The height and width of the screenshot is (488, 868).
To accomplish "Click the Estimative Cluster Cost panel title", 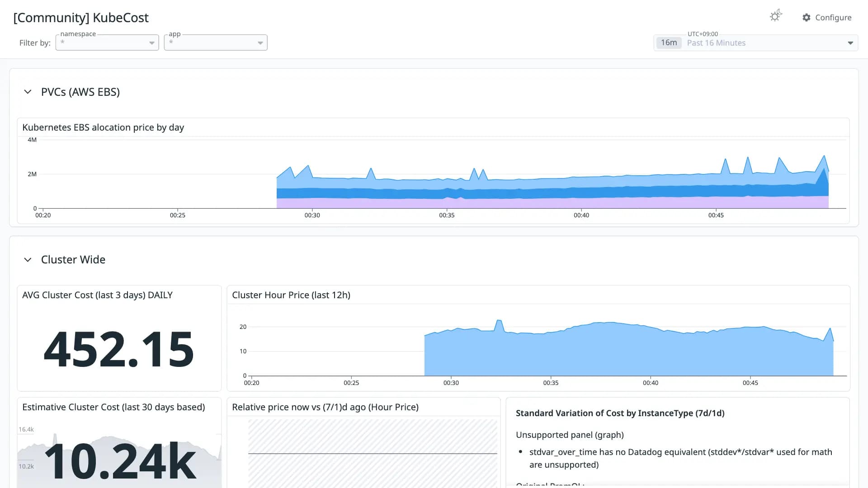I will pyautogui.click(x=113, y=407).
